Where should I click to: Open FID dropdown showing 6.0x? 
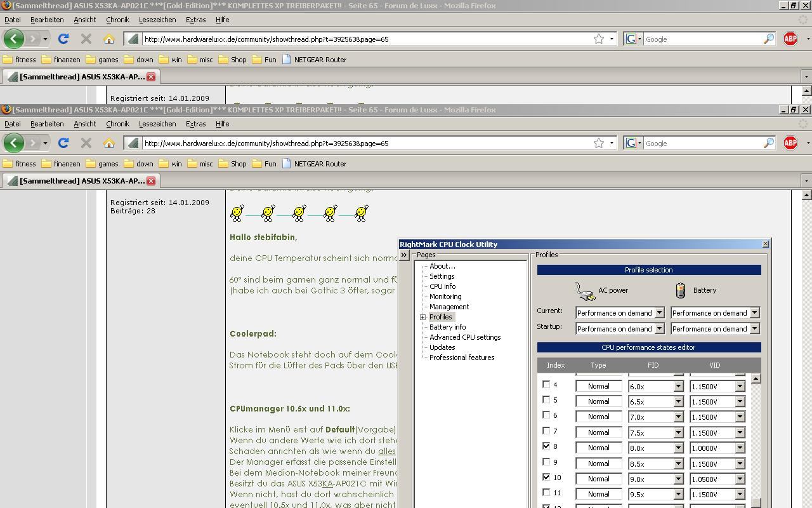pyautogui.click(x=678, y=386)
